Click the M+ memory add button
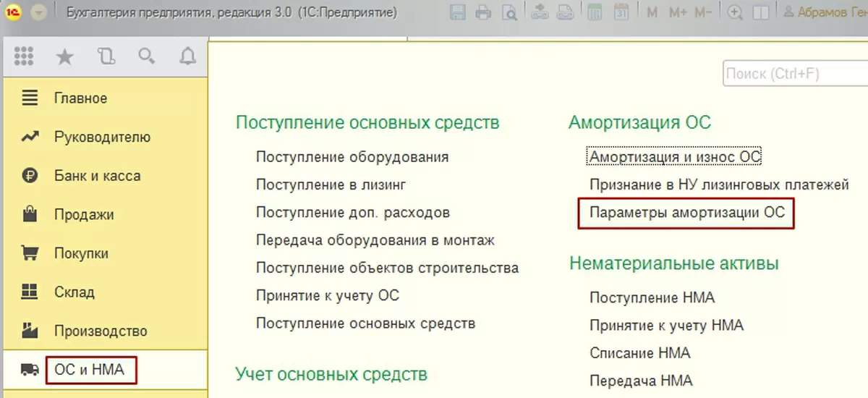Screen dimensions: 868x398 (x=678, y=13)
